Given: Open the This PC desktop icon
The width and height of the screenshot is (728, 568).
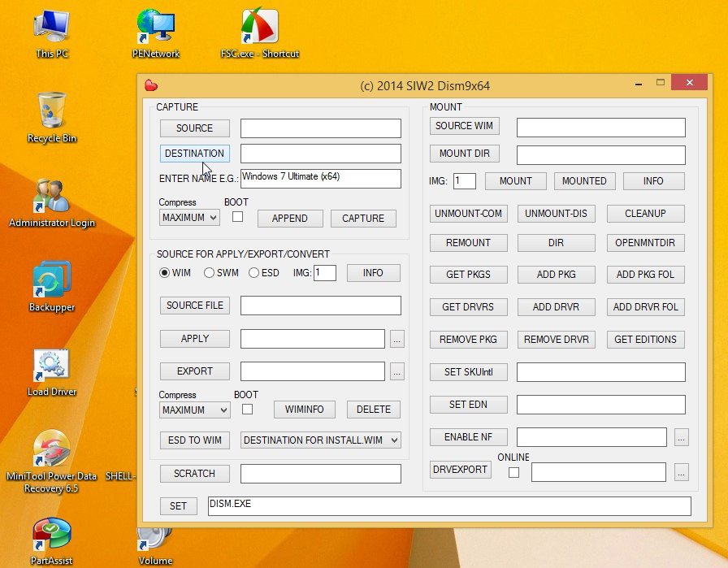Looking at the screenshot, I should (x=51, y=34).
